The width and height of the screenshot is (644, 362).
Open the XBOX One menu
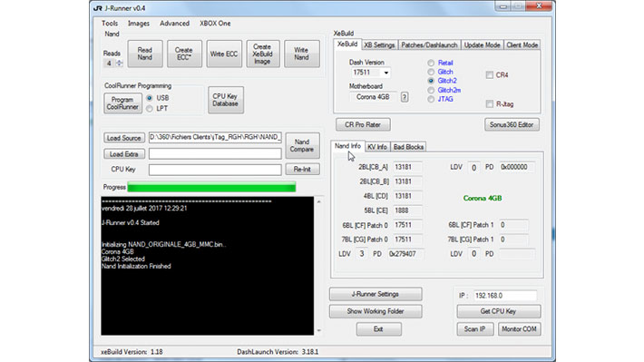pyautogui.click(x=215, y=24)
